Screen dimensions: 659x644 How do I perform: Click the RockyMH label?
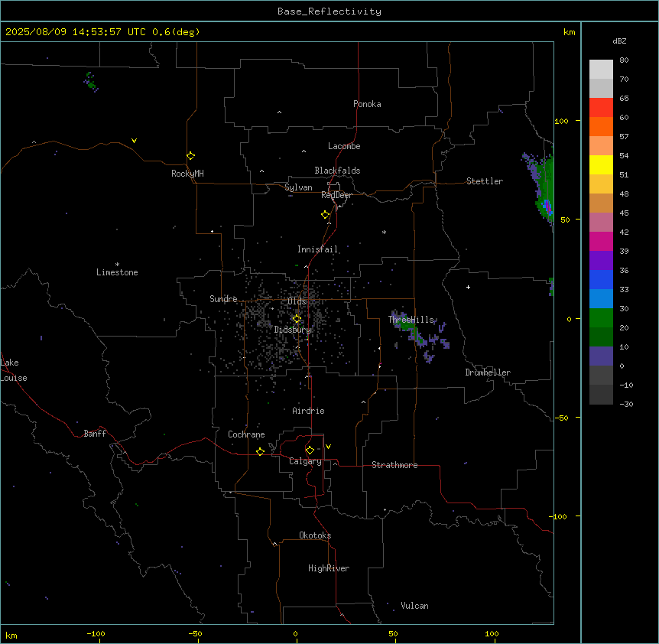point(187,174)
